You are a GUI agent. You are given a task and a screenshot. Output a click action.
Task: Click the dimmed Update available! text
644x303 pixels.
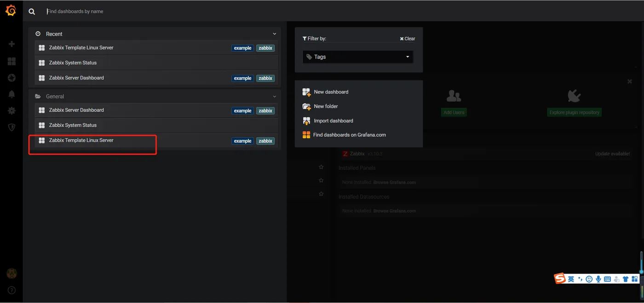[x=612, y=154]
